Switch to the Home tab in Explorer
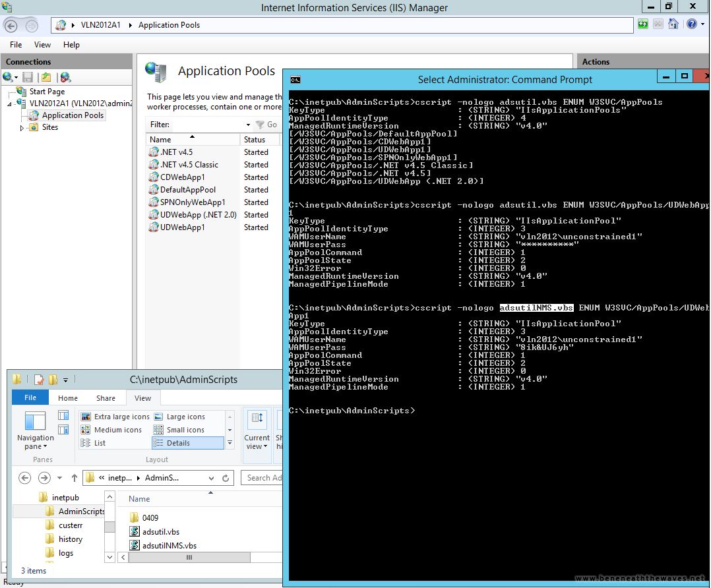 pyautogui.click(x=67, y=398)
